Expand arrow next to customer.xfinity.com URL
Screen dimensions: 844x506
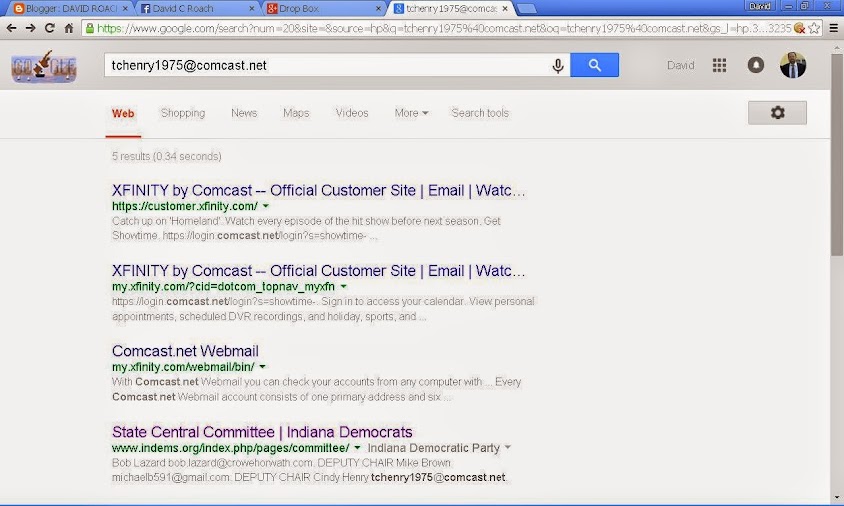(x=266, y=206)
